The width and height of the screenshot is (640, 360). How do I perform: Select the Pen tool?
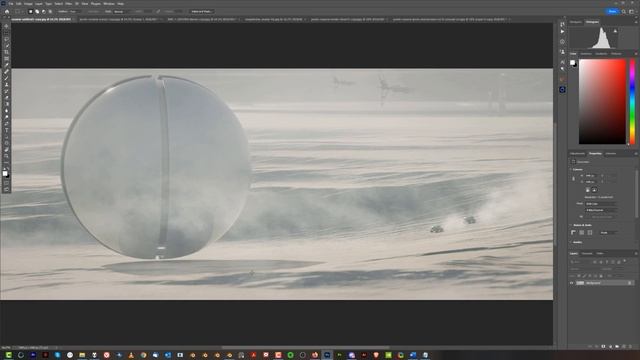point(6,124)
